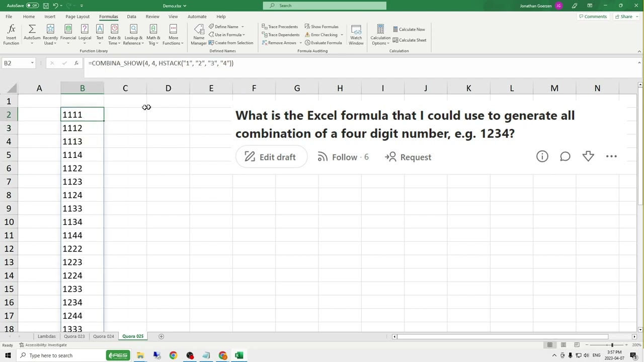Click the Share button
This screenshot has width=644, height=362.
(x=623, y=17)
